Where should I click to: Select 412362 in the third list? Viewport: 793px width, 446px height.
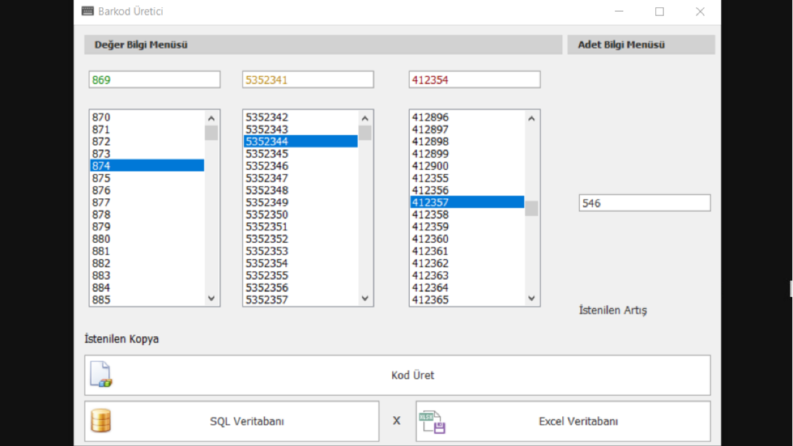[467, 263]
